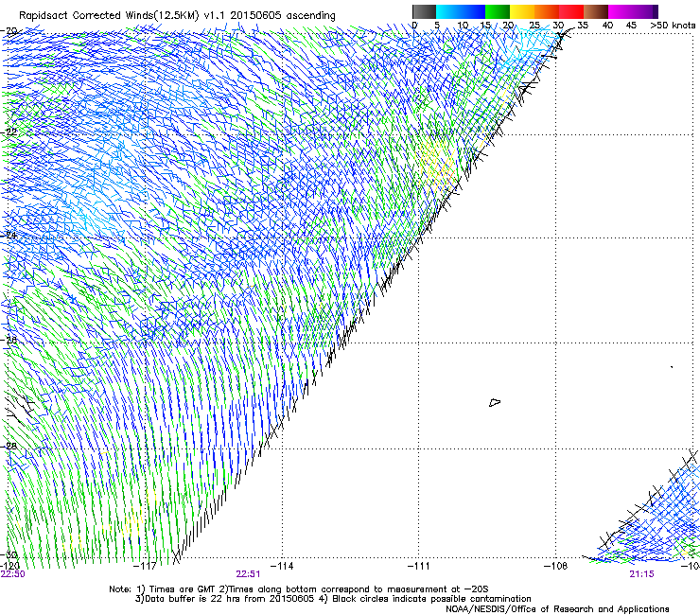
Task: Click the cyan-blue 5-15 knots legend band
Action: pos(461,11)
